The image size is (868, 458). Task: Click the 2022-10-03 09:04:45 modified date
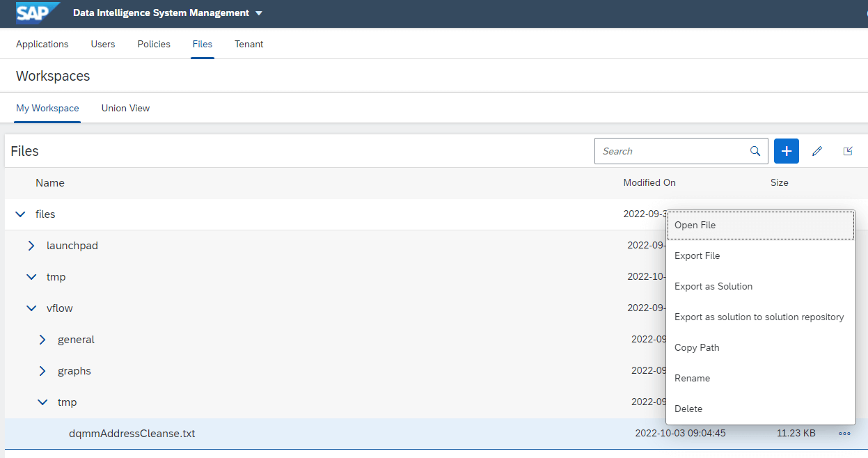(681, 433)
